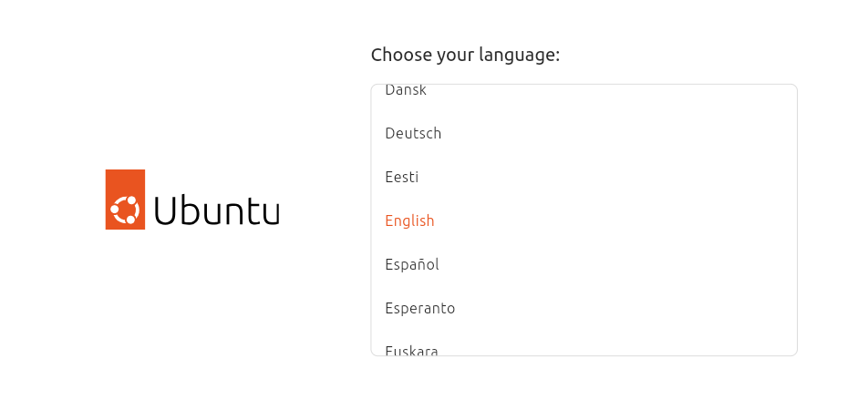Click the "Choose your language:" heading
The height and width of the screenshot is (410, 868).
coord(465,55)
